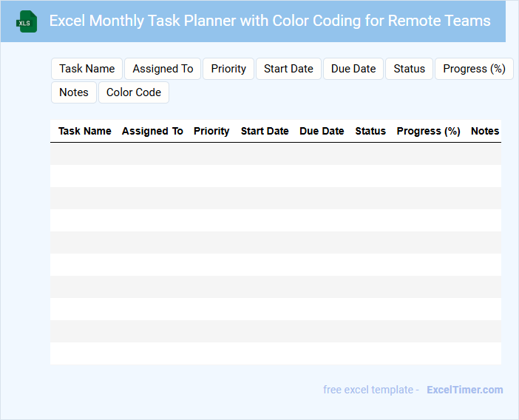This screenshot has width=519, height=420.
Task: Click the Assigned To column header
Action: [x=152, y=131]
